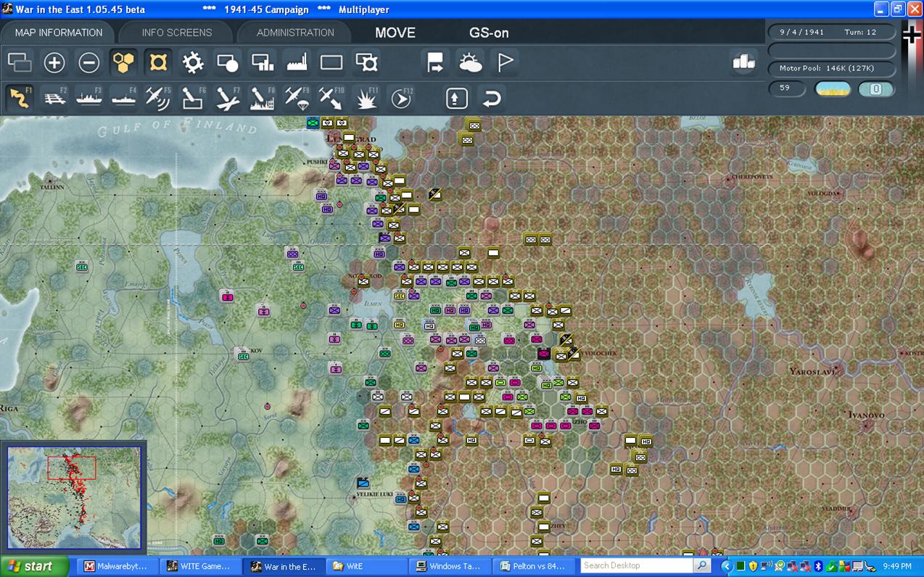Open the bar chart icon near the date

click(x=743, y=63)
